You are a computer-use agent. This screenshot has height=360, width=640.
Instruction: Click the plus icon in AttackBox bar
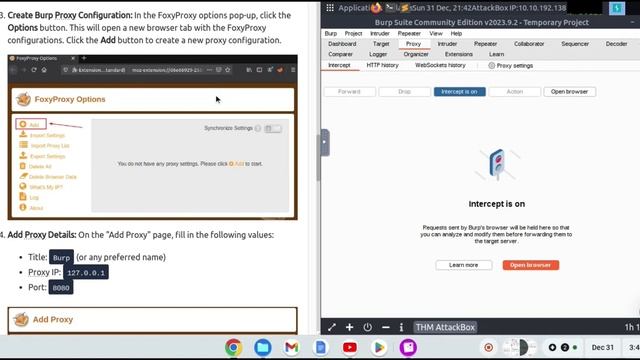tap(349, 327)
